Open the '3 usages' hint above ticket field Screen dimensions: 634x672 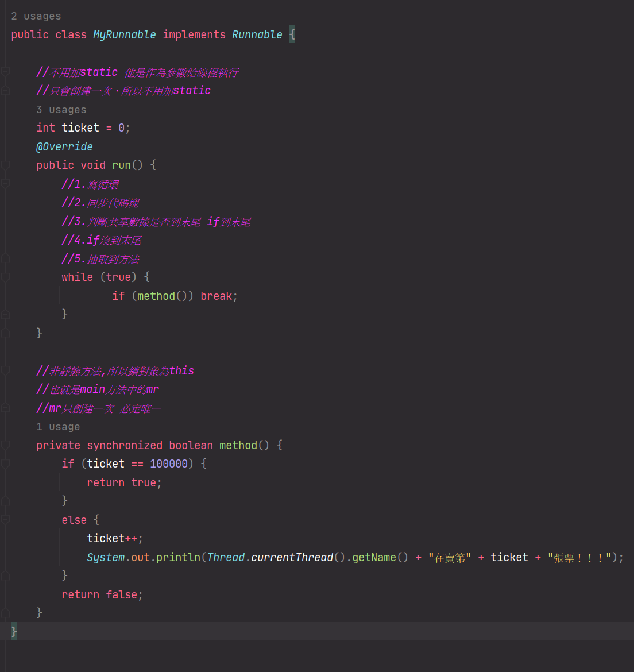tap(61, 110)
